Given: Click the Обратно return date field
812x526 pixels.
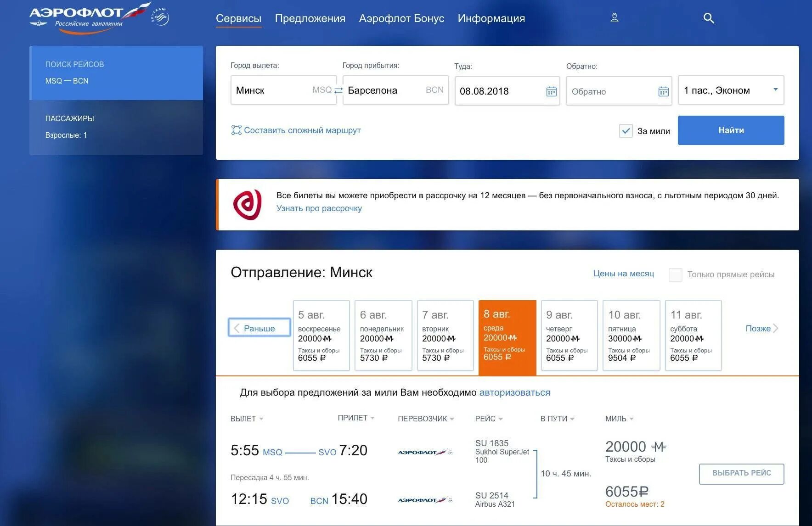Looking at the screenshot, I should 619,91.
